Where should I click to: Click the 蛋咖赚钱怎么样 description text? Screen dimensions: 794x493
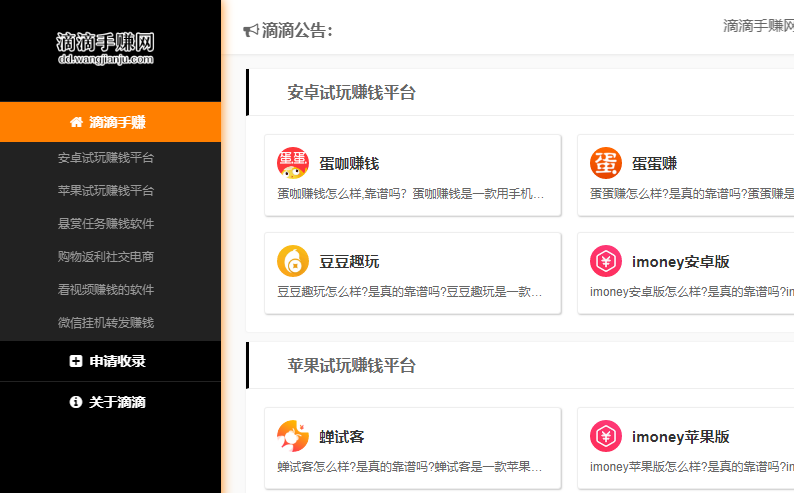410,194
